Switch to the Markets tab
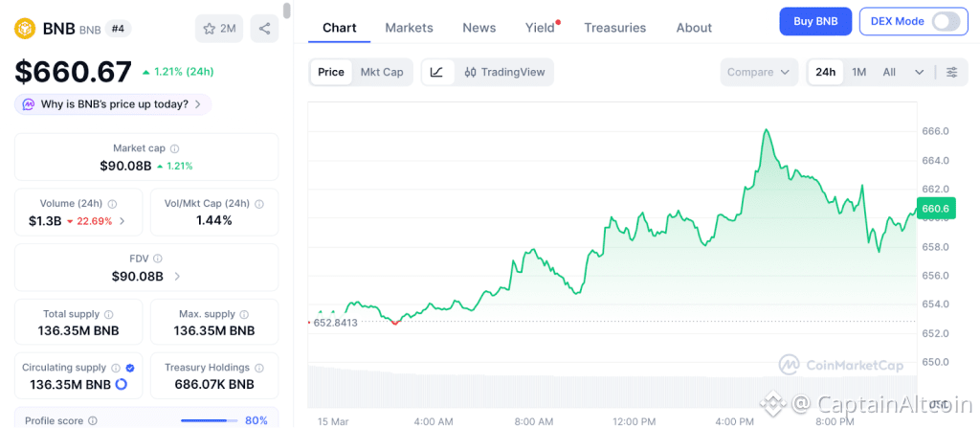The image size is (980, 428). point(409,28)
